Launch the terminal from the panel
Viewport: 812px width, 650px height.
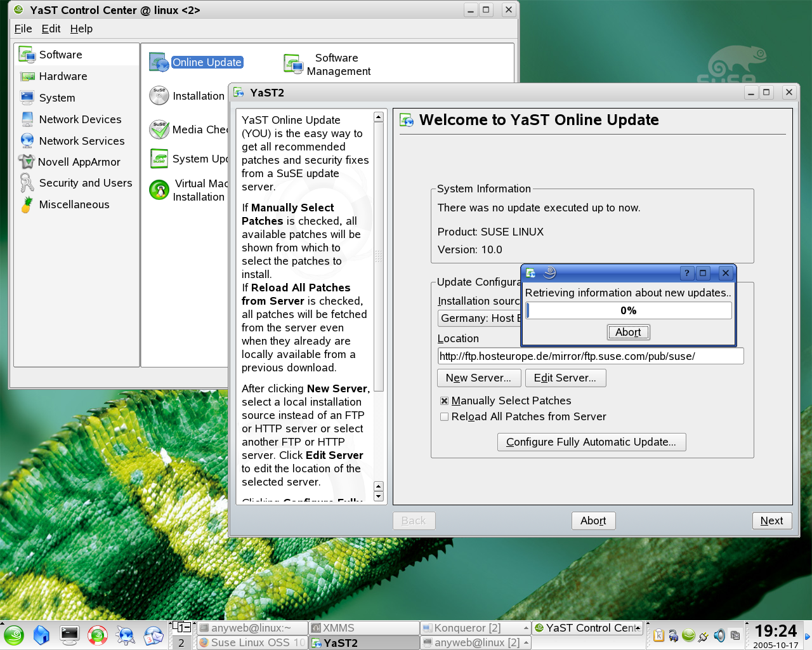coord(70,635)
